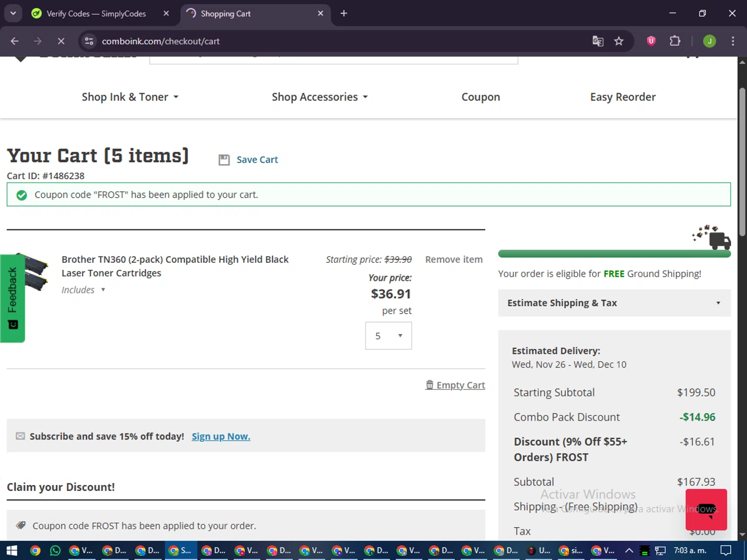Viewport: 747px width, 560px height.
Task: Open WhatsApp from the taskbar
Action: (x=55, y=551)
